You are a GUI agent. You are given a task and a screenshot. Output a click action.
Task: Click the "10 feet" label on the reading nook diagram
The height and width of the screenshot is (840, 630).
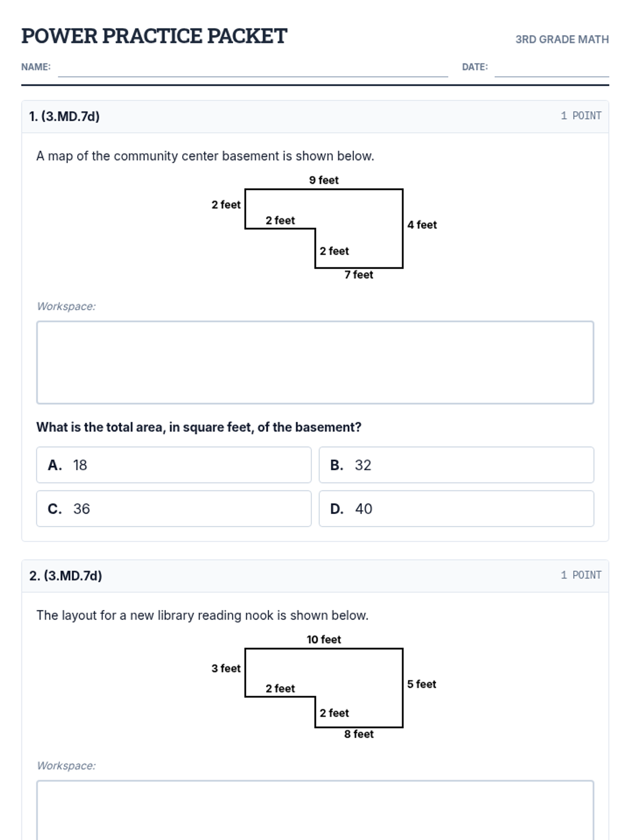[323, 639]
